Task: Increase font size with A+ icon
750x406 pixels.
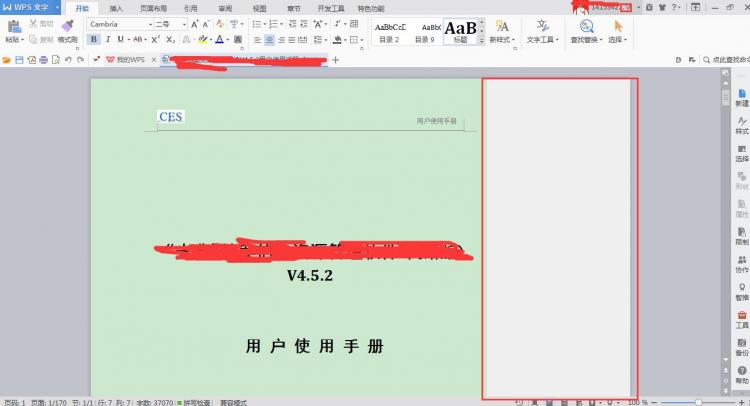Action: [x=195, y=24]
